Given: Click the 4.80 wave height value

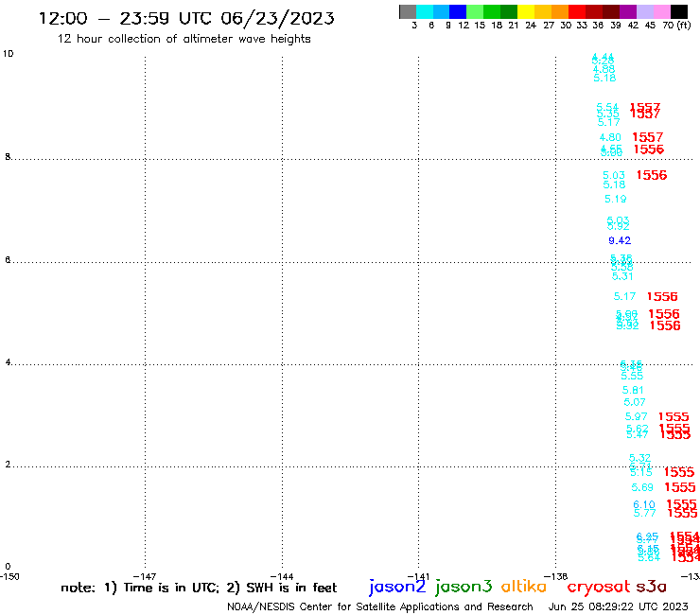Looking at the screenshot, I should coord(610,137).
